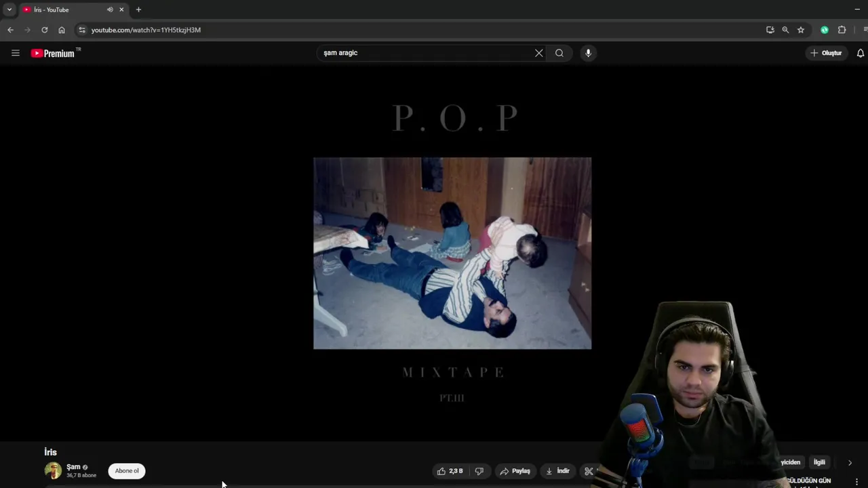
Task: Minimize the browser window
Action: pos(857,9)
